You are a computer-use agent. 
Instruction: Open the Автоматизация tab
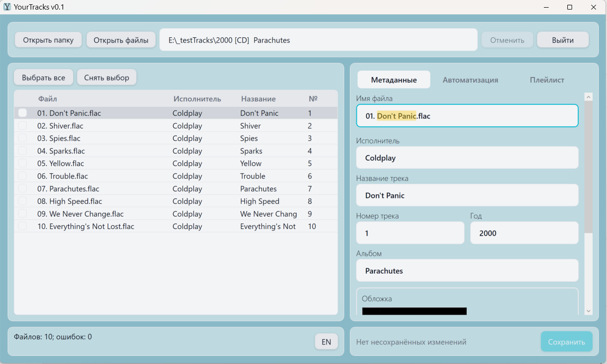tap(470, 80)
